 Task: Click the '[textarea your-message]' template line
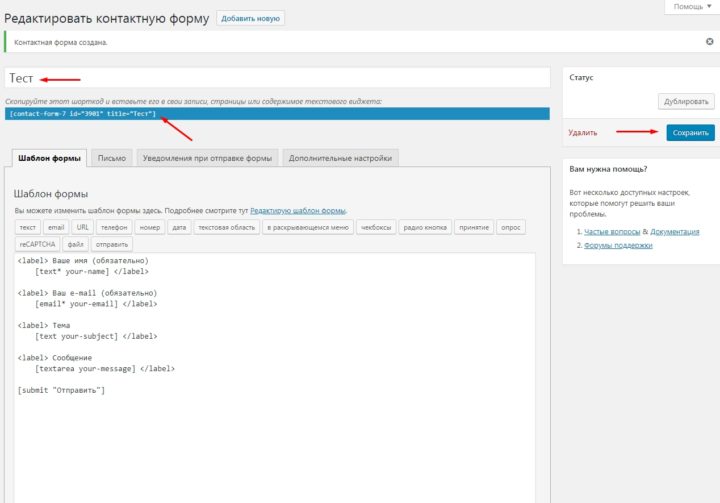[x=105, y=368]
